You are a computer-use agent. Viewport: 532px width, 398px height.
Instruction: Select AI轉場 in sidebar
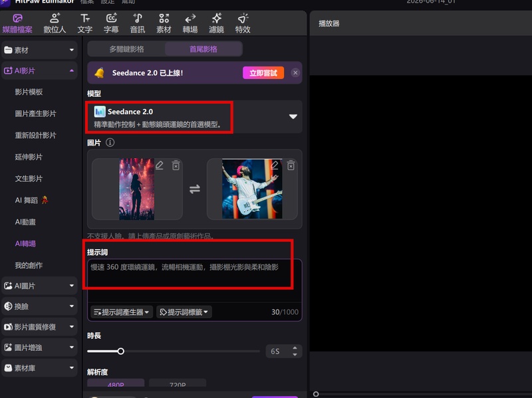pos(25,244)
